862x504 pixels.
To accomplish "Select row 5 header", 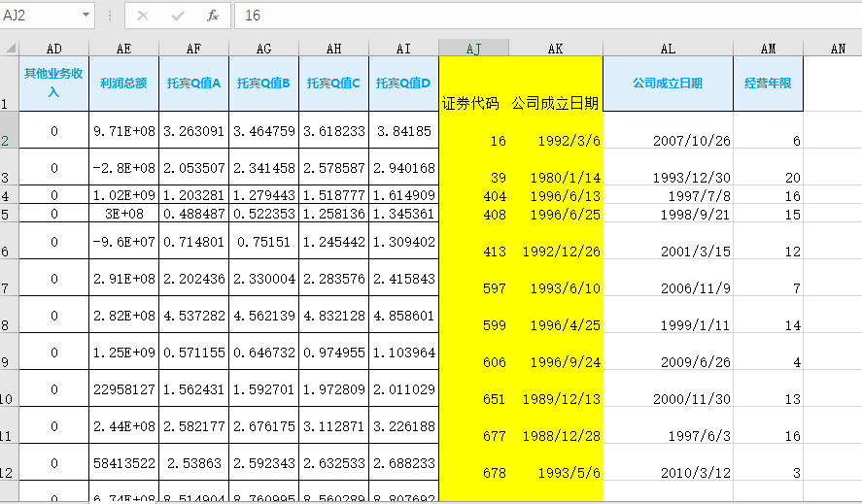I will [9, 214].
